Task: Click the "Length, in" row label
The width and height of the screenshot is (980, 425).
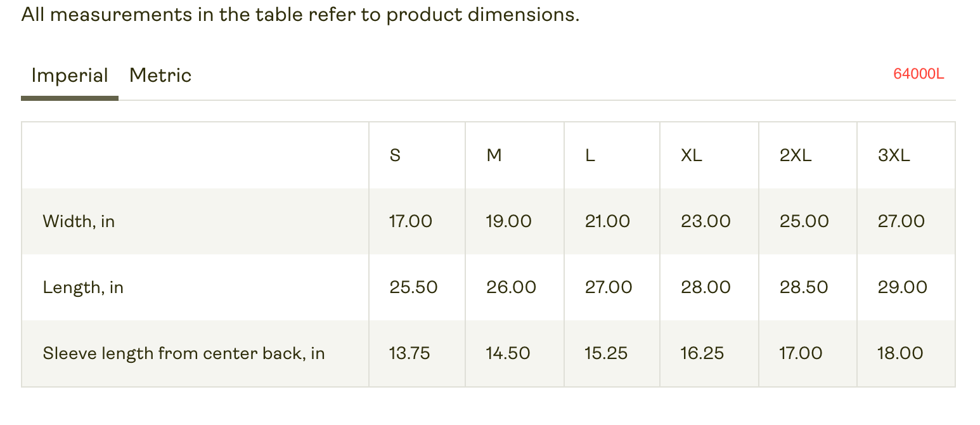Action: tap(83, 287)
